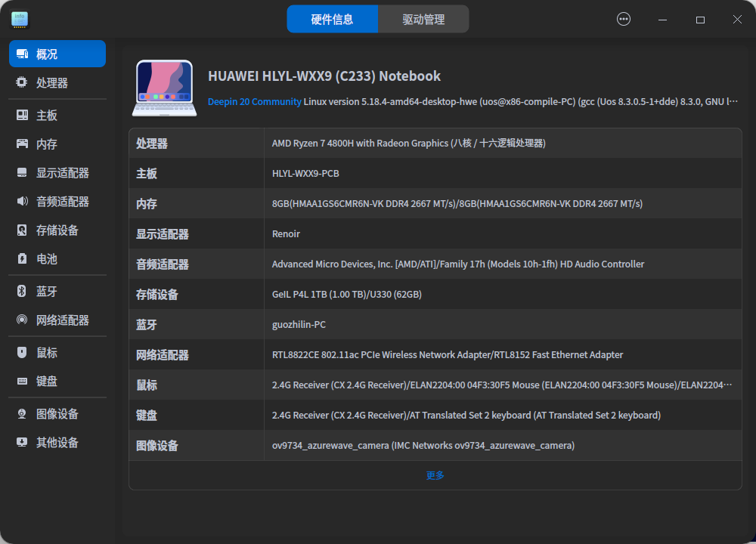
Task: Click the laptop illustration thumbnail
Action: (x=164, y=88)
